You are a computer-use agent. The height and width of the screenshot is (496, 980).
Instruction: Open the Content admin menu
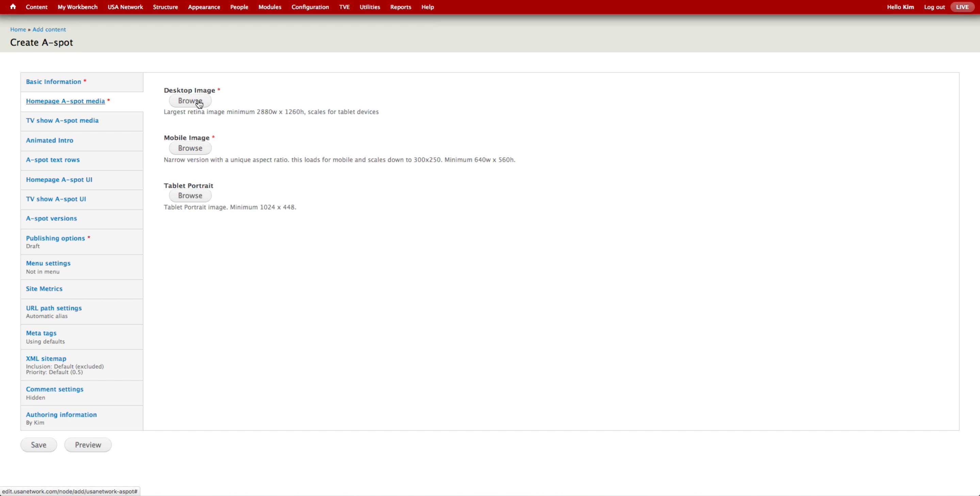click(x=36, y=7)
